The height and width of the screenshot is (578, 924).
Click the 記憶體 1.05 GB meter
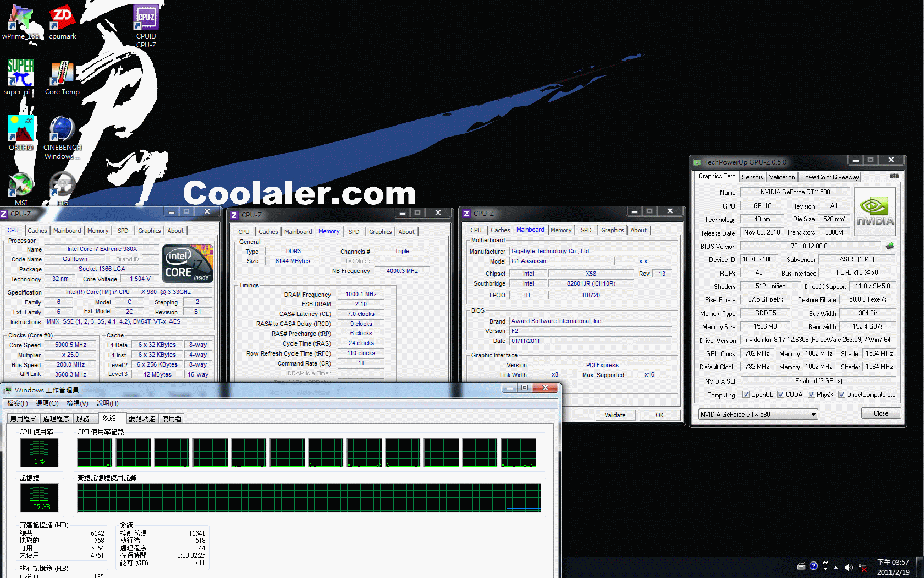click(x=39, y=498)
